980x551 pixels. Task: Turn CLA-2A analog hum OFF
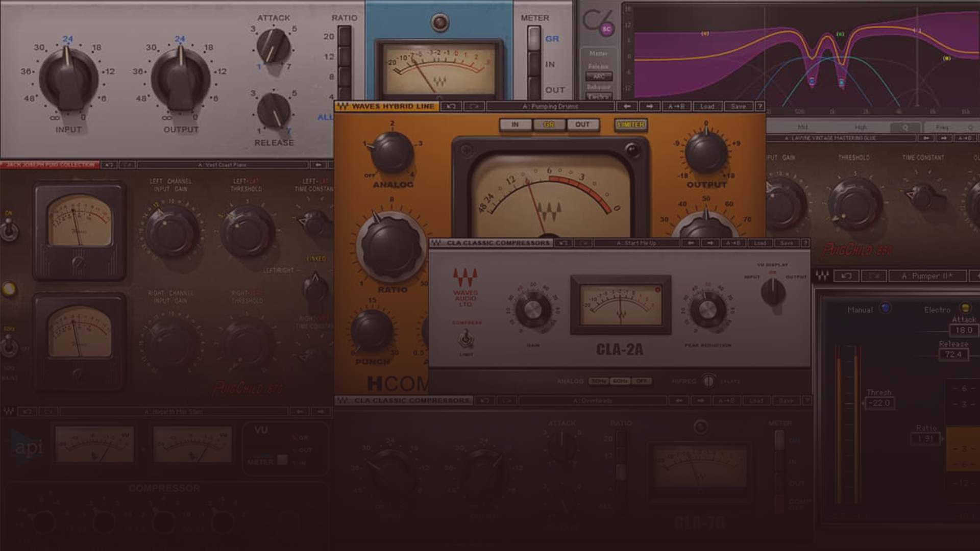pyautogui.click(x=642, y=381)
